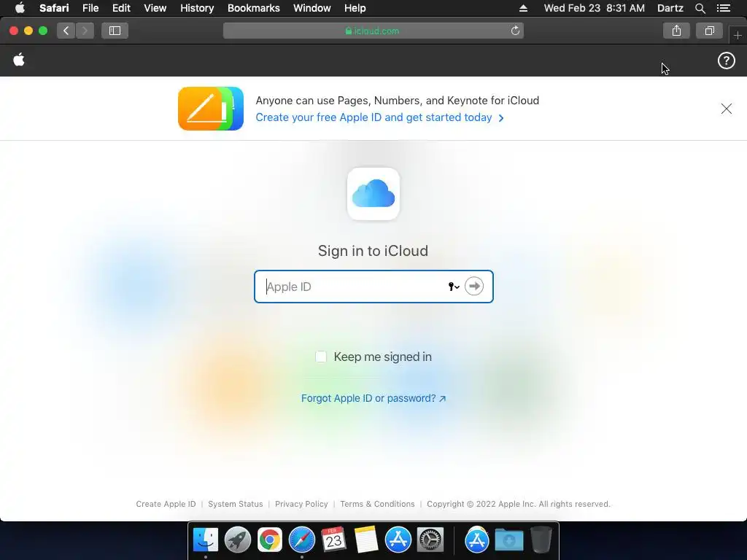Image resolution: width=747 pixels, height=560 pixels.
Task: Click the Dartz user menu
Action: (x=670, y=8)
